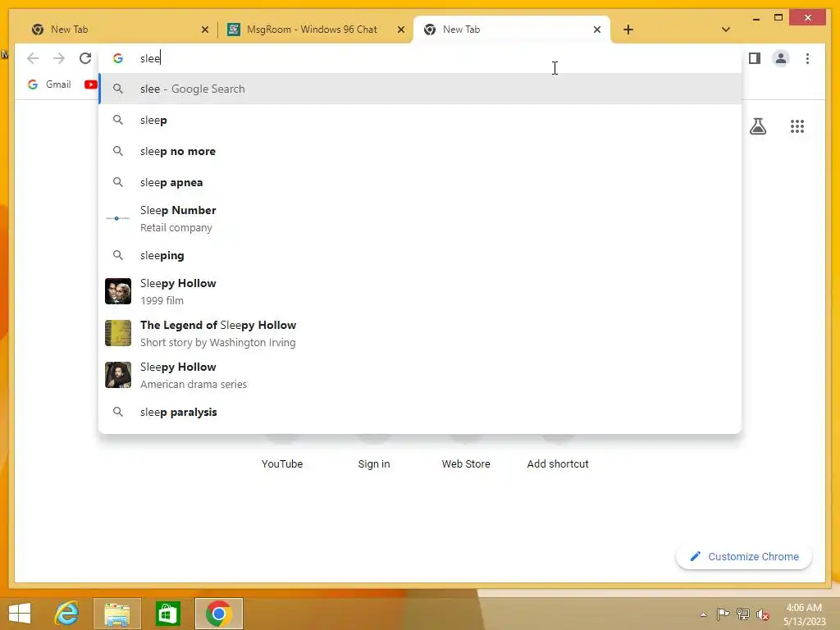Click the Customize Chrome button

pyautogui.click(x=744, y=557)
